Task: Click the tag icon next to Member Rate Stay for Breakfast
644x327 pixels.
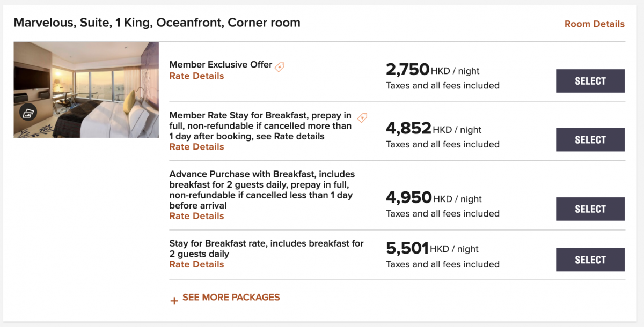Action: (362, 117)
